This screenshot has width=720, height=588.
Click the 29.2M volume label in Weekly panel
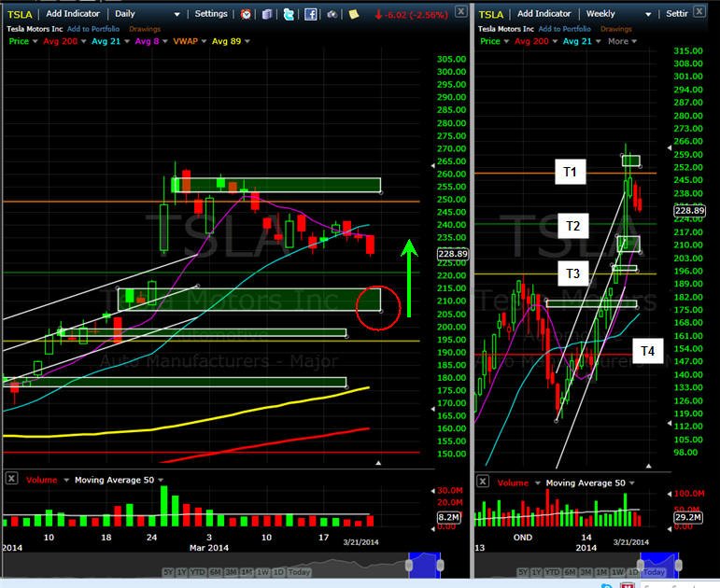[688, 517]
